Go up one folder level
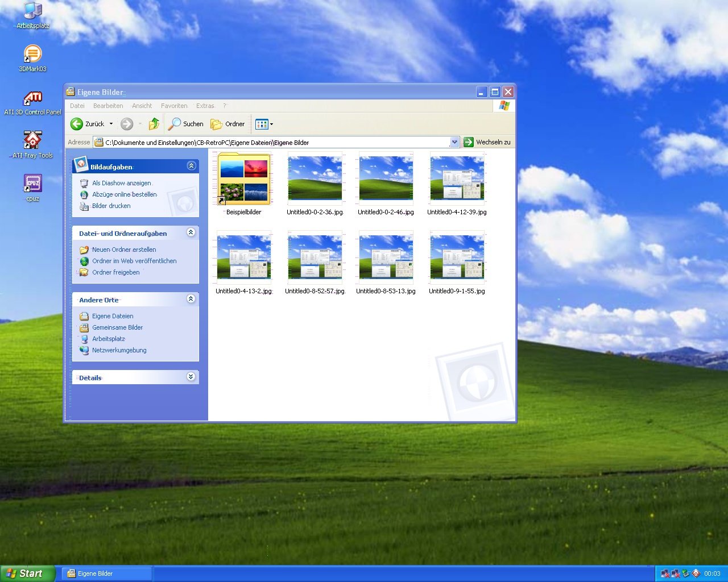Image resolution: width=728 pixels, height=582 pixels. [x=154, y=124]
